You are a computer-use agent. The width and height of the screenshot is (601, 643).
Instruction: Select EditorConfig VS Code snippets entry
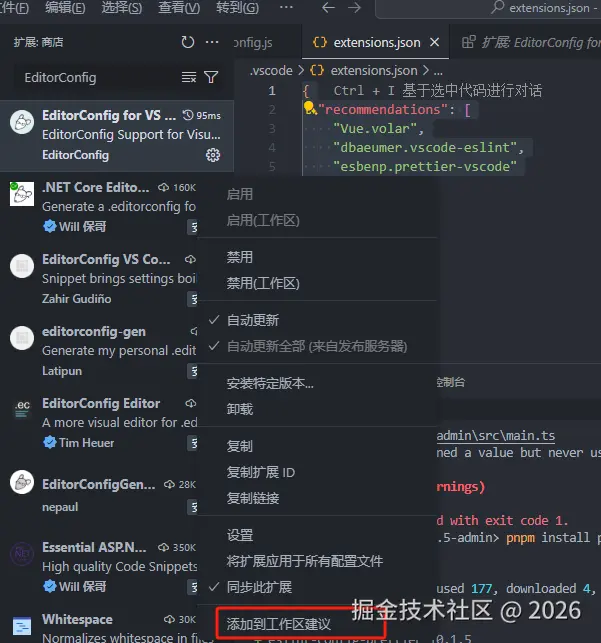[99, 280]
